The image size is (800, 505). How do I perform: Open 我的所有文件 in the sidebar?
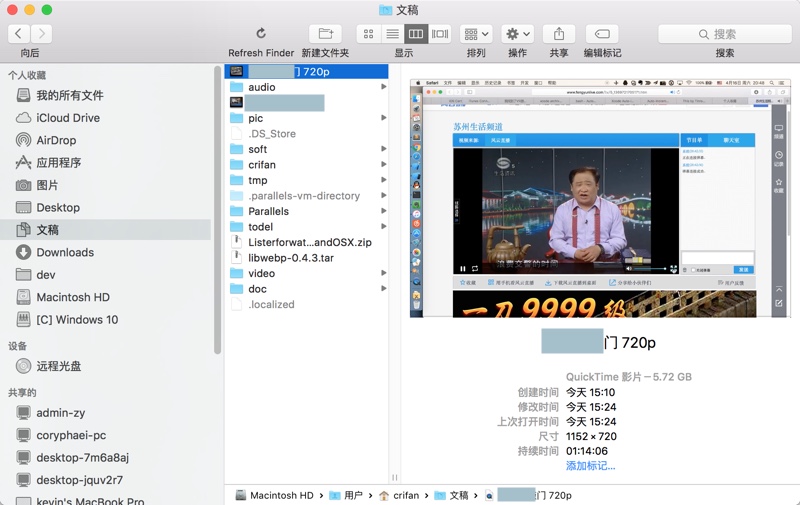(69, 95)
